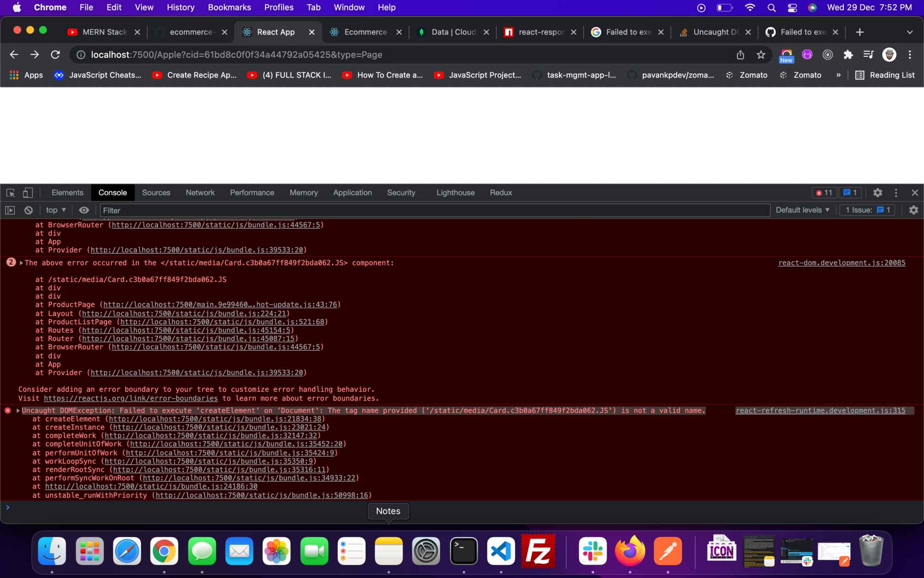Click the site info icon in address bar
The image size is (924, 578).
click(81, 55)
